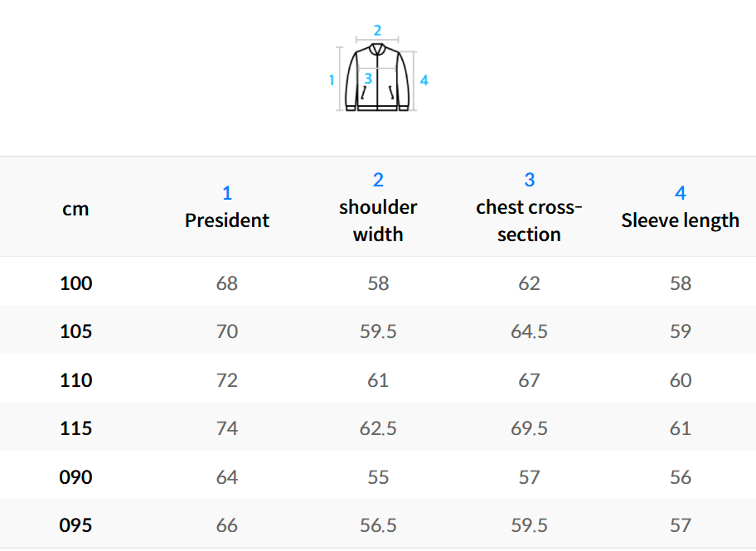The image size is (756, 551).
Task: Click the cm unit header cell
Action: [x=75, y=209]
